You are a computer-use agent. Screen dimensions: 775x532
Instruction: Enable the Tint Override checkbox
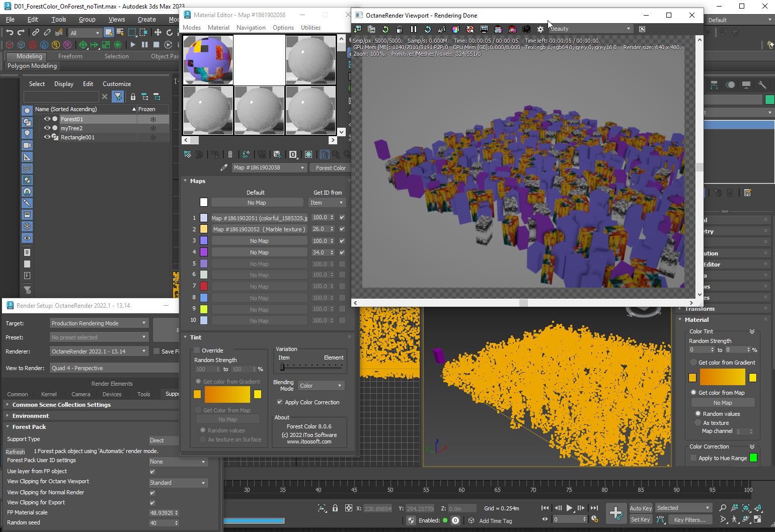point(197,350)
